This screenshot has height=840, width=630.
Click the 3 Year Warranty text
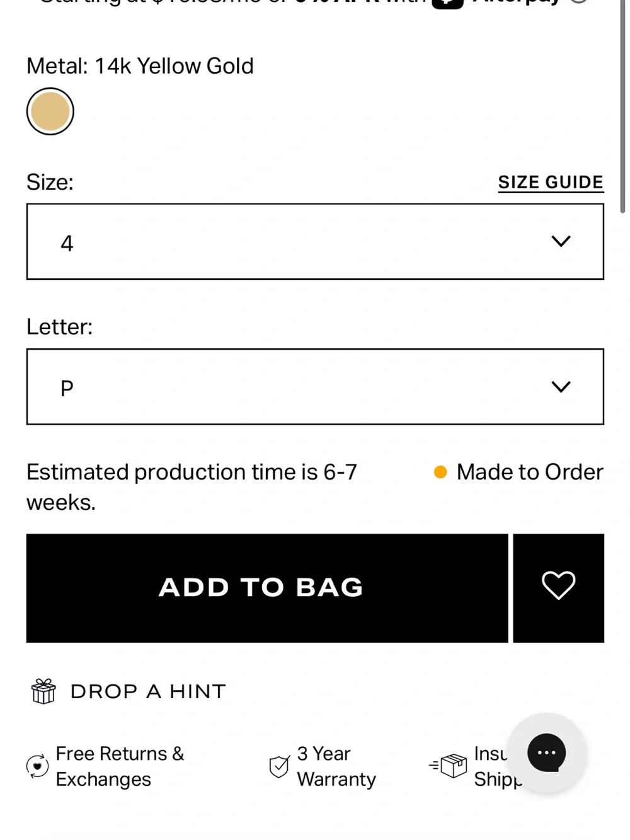(x=336, y=766)
